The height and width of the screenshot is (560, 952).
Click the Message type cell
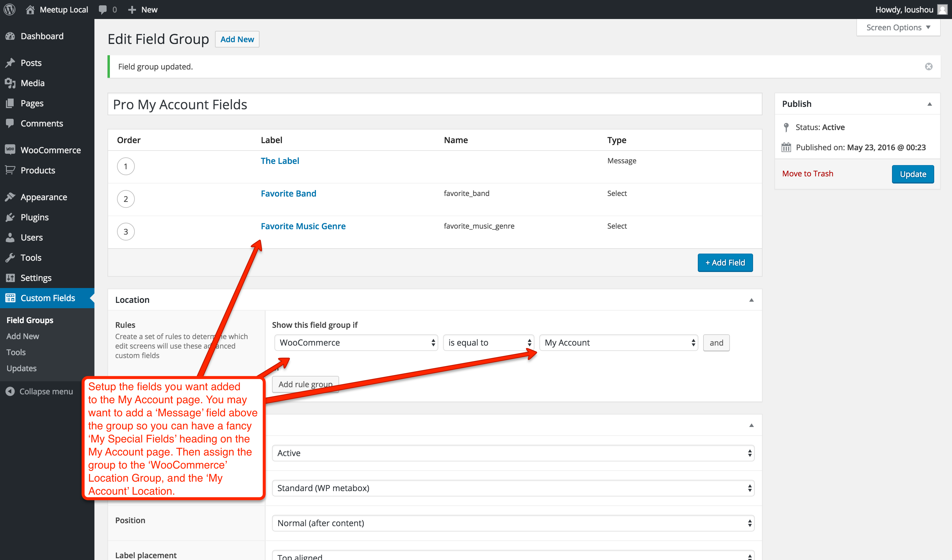tap(622, 161)
